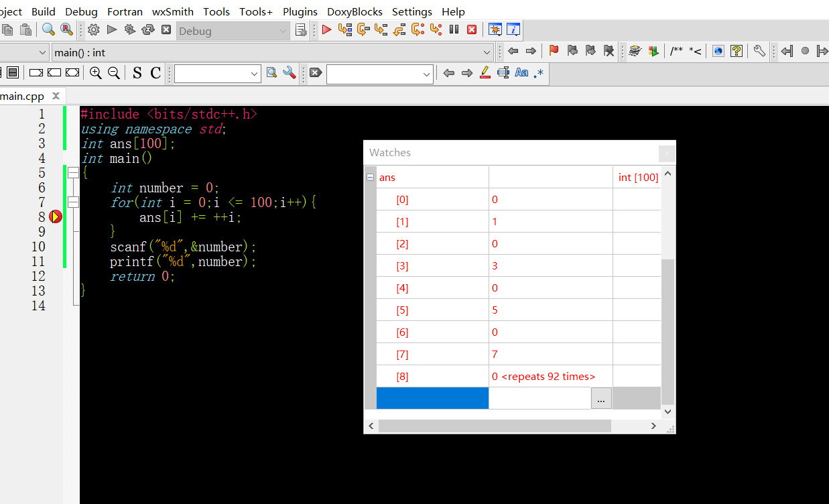Click the Rebuild icon
The height and width of the screenshot is (504, 829).
pos(148,29)
